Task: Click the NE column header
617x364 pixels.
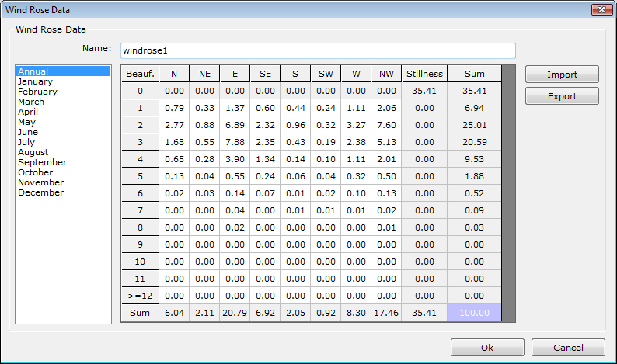Action: 204,74
